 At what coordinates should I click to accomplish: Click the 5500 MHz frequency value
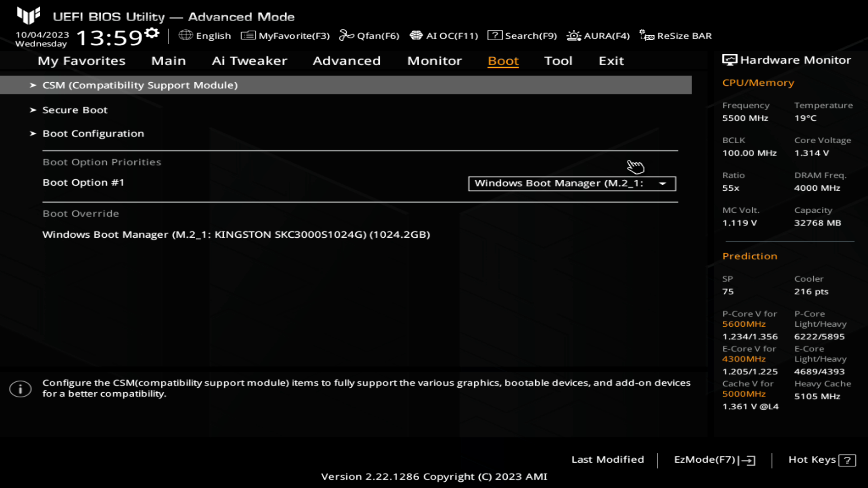point(745,118)
